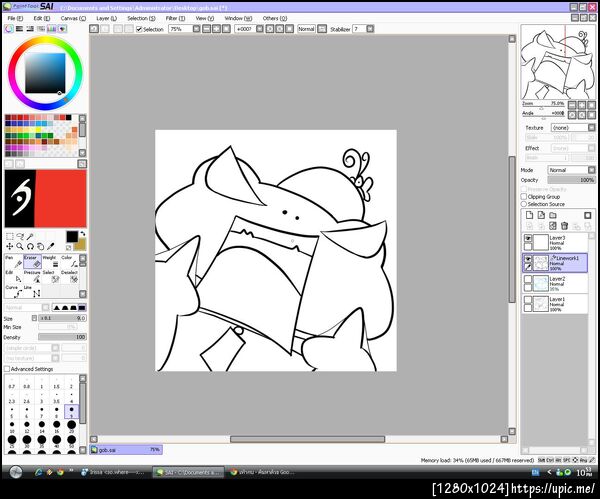Activate the rotate view tool
Screen dimensions: 600x499
coord(30,246)
